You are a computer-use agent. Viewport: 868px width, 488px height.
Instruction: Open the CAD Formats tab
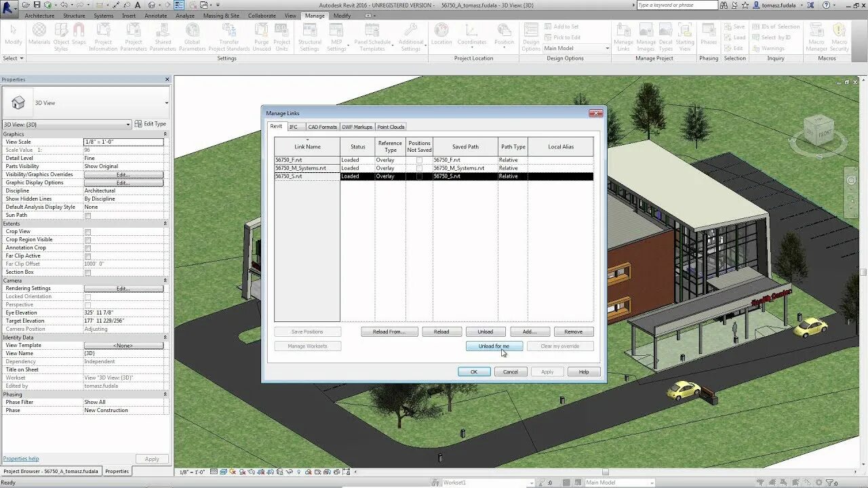point(322,127)
